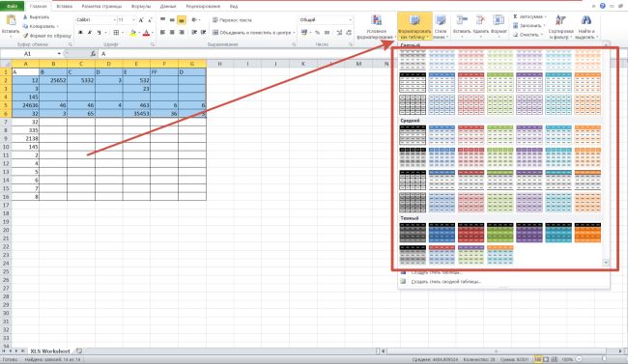This screenshot has width=628, height=364.
Task: Align cell text right
Action: tap(181, 33)
